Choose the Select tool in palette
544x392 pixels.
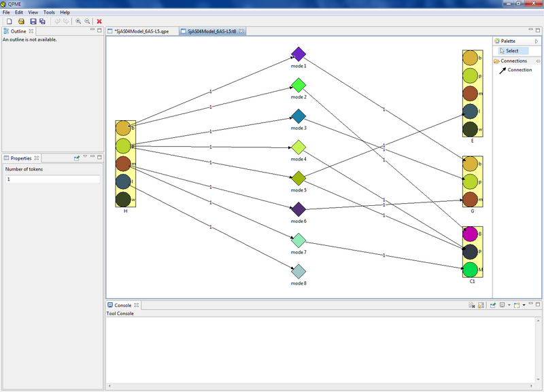pyautogui.click(x=511, y=51)
